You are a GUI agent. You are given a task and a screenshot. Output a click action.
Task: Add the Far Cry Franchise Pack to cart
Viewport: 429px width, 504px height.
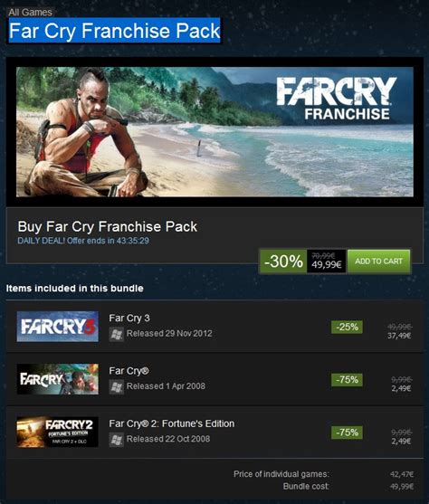[379, 261]
